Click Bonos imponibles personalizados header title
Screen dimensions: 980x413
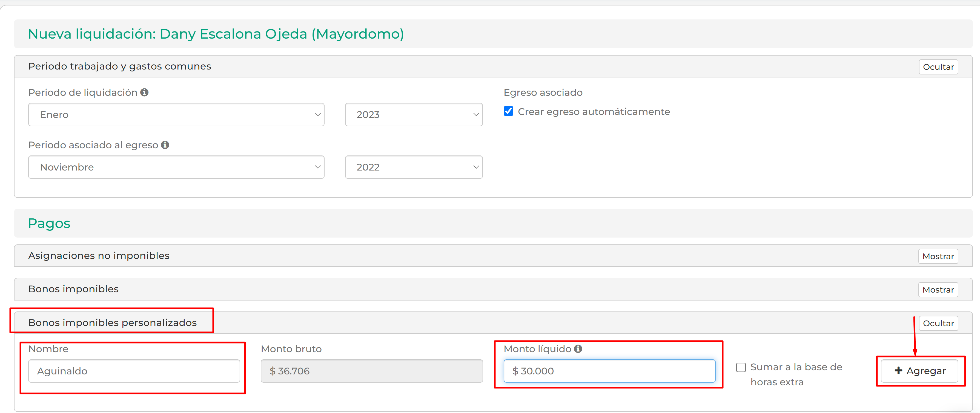(113, 322)
